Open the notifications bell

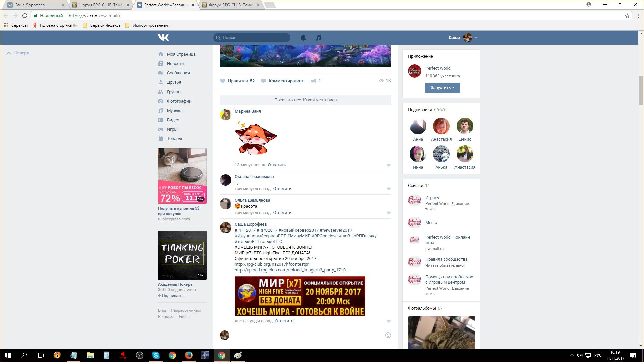pyautogui.click(x=303, y=38)
